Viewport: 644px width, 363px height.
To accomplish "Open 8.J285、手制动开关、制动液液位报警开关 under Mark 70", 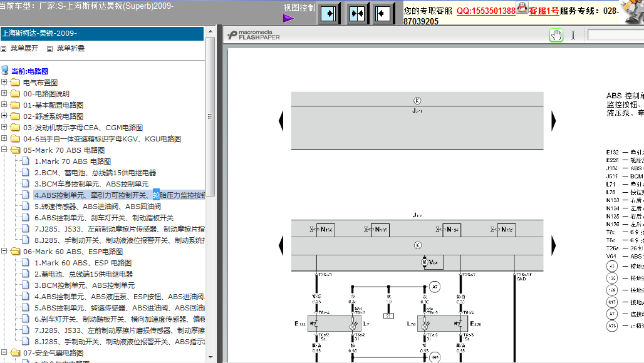I will click(120, 240).
